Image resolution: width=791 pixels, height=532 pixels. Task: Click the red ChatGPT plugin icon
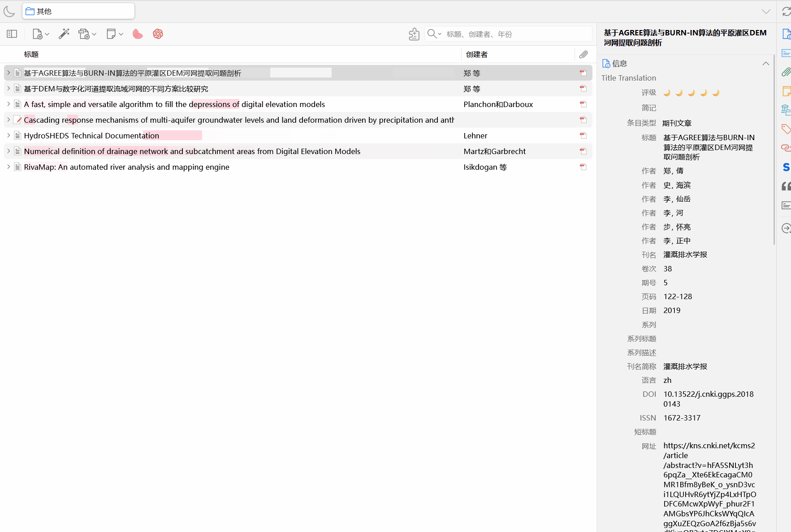coord(158,34)
